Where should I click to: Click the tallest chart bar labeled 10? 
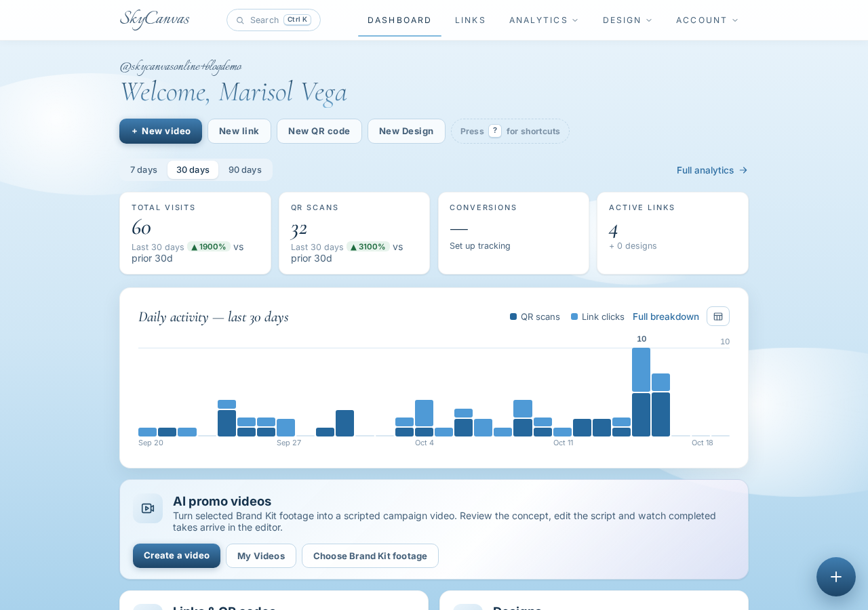(641, 392)
